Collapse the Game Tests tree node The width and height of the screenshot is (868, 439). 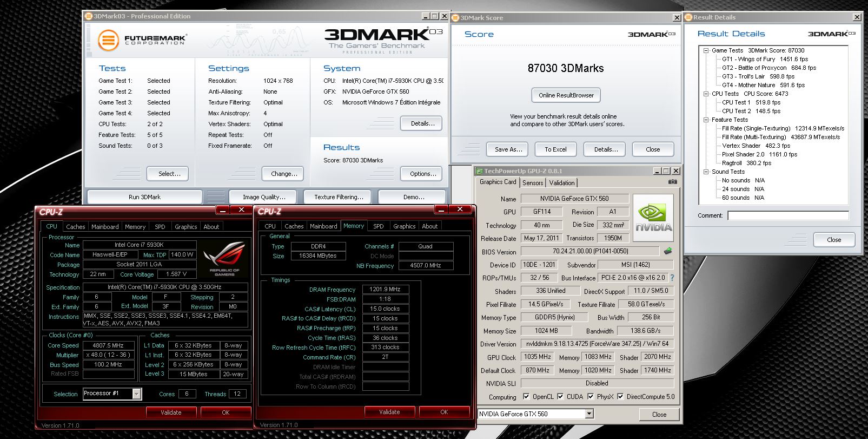click(x=706, y=50)
